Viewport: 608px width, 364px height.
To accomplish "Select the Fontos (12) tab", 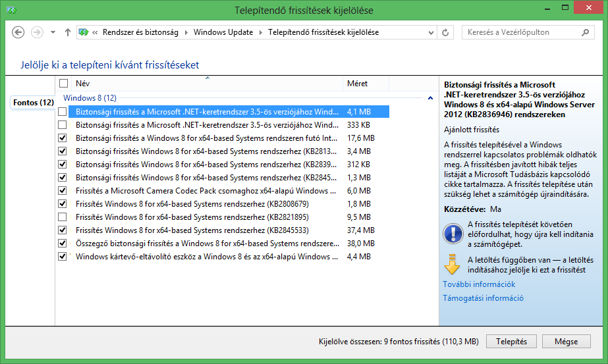I will pyautogui.click(x=34, y=102).
